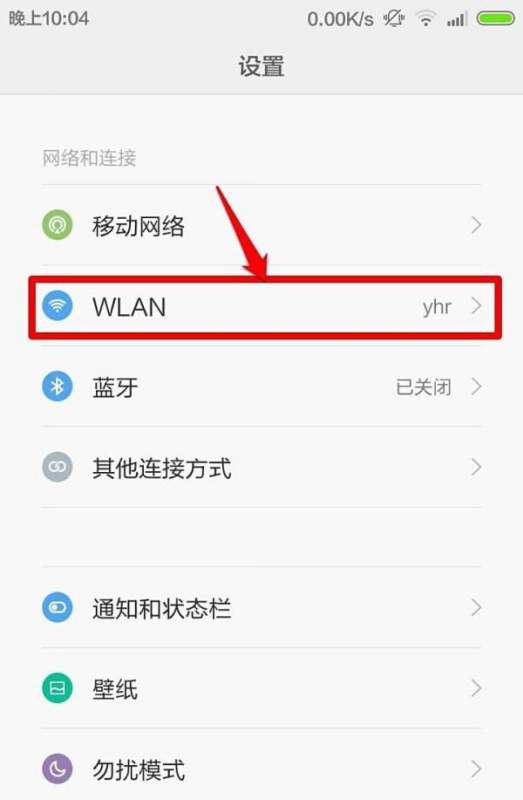Tap the Bluetooth icon

tap(57, 386)
